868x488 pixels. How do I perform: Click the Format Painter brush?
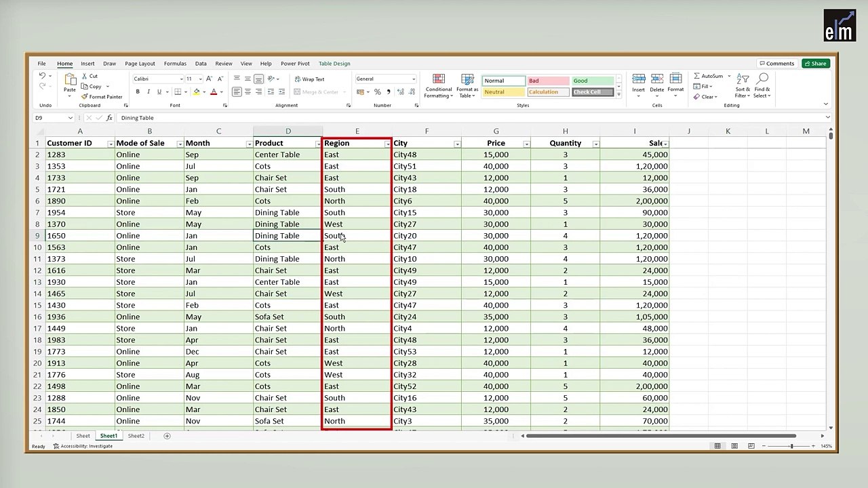click(85, 97)
